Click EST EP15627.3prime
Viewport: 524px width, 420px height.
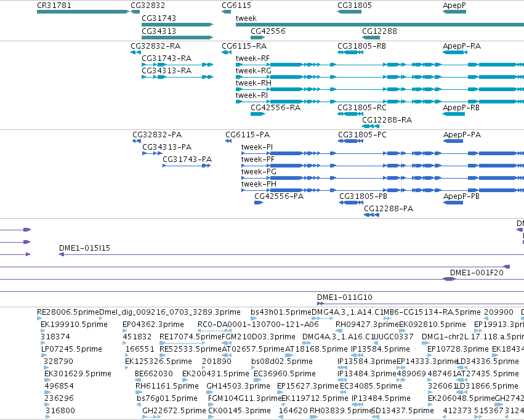tap(281, 393)
